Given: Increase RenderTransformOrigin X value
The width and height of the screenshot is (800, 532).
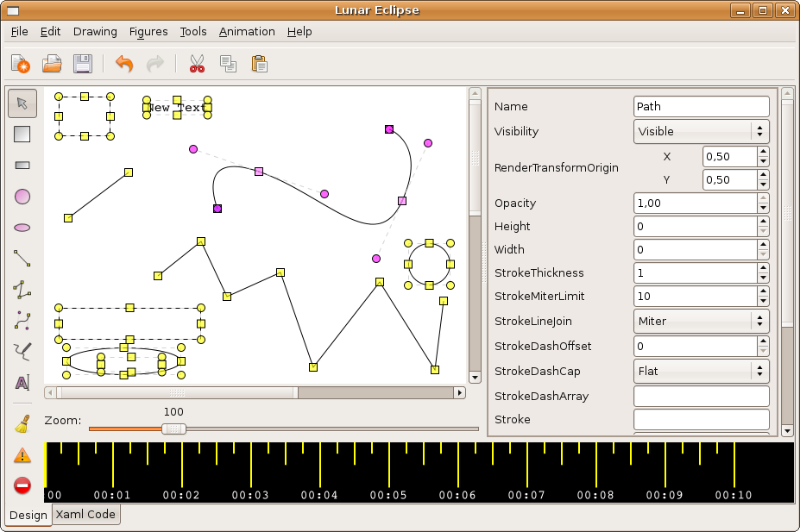Looking at the screenshot, I should coord(763,152).
